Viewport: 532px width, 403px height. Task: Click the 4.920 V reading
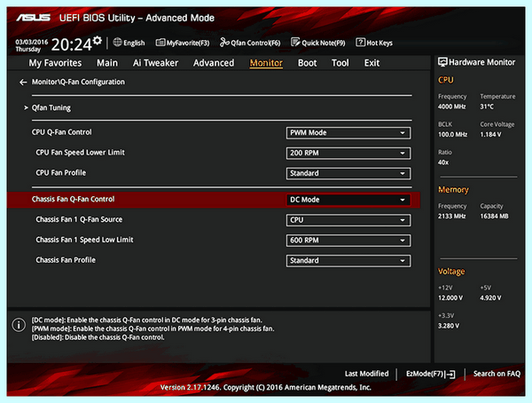(x=490, y=298)
